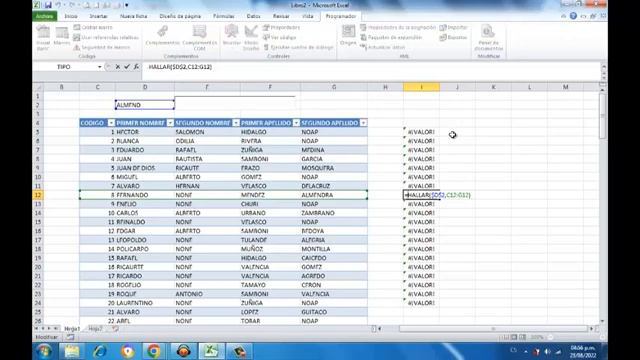640x360 pixels.
Task: Click the macro record icon in status bar
Action: pyautogui.click(x=70, y=337)
